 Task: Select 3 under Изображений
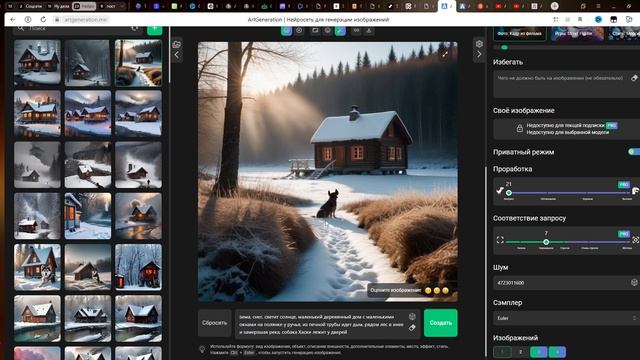[539, 352]
